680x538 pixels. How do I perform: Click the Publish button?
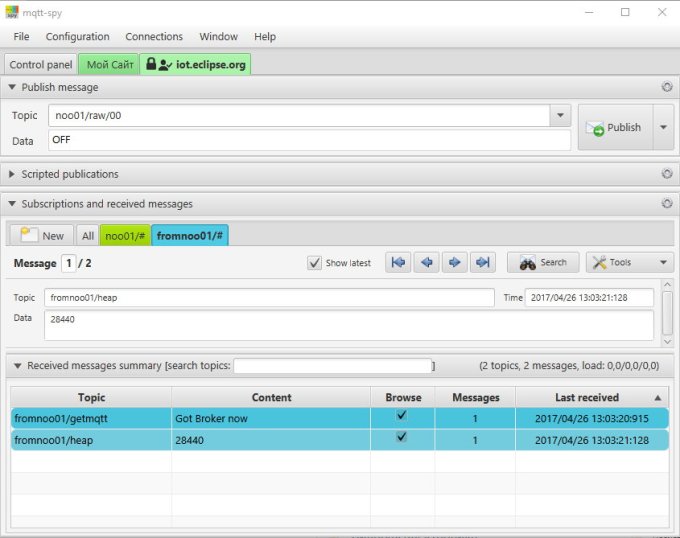(614, 128)
